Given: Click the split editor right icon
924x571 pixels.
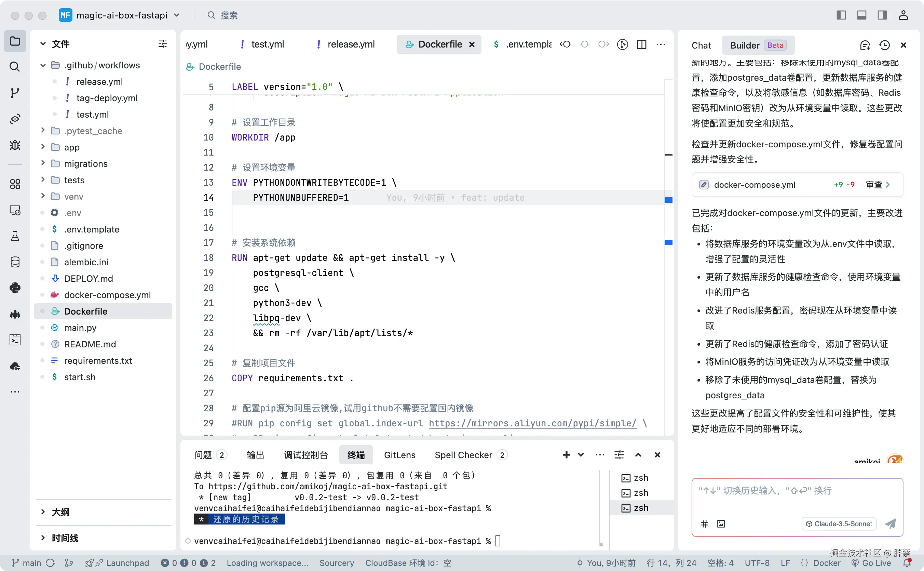Looking at the screenshot, I should (x=641, y=44).
